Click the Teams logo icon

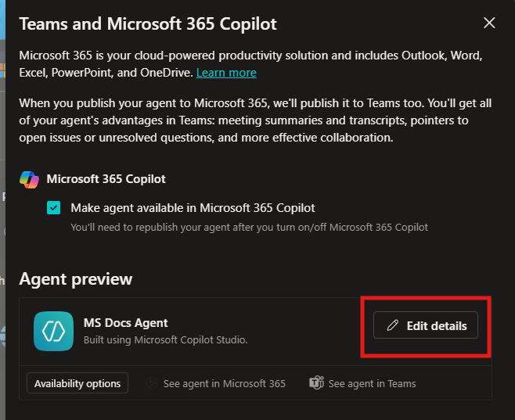point(317,383)
